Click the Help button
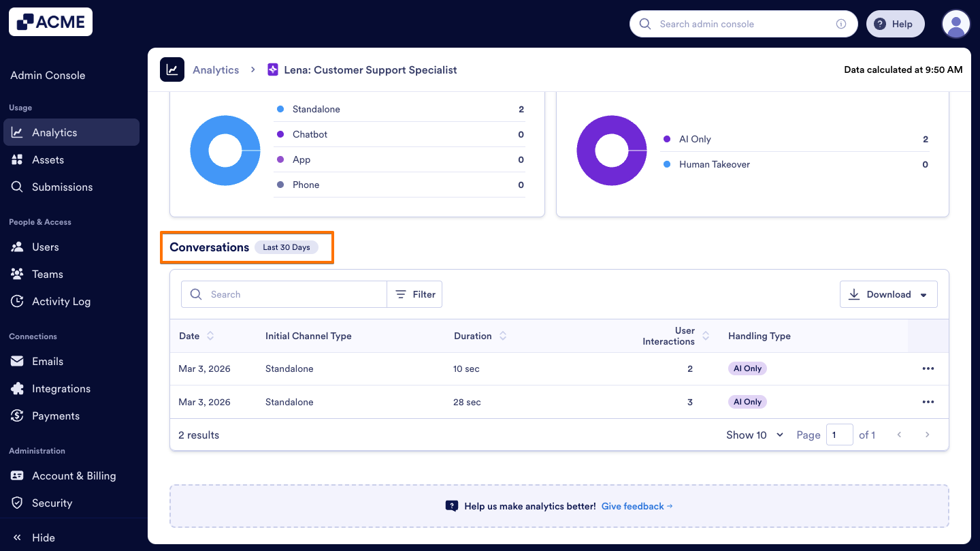This screenshot has width=980, height=551. pos(895,24)
